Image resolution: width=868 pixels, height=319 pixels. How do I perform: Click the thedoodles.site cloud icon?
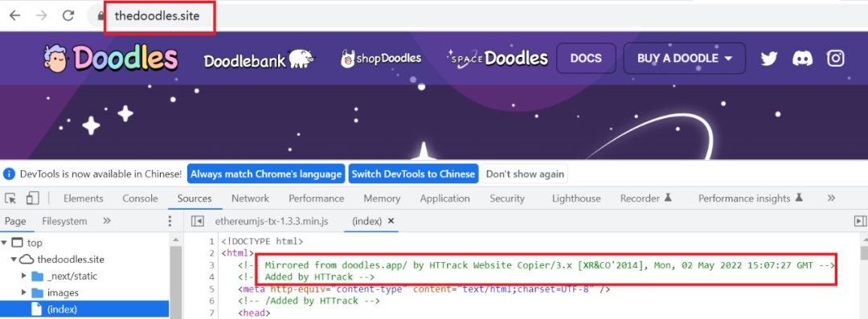click(x=26, y=260)
